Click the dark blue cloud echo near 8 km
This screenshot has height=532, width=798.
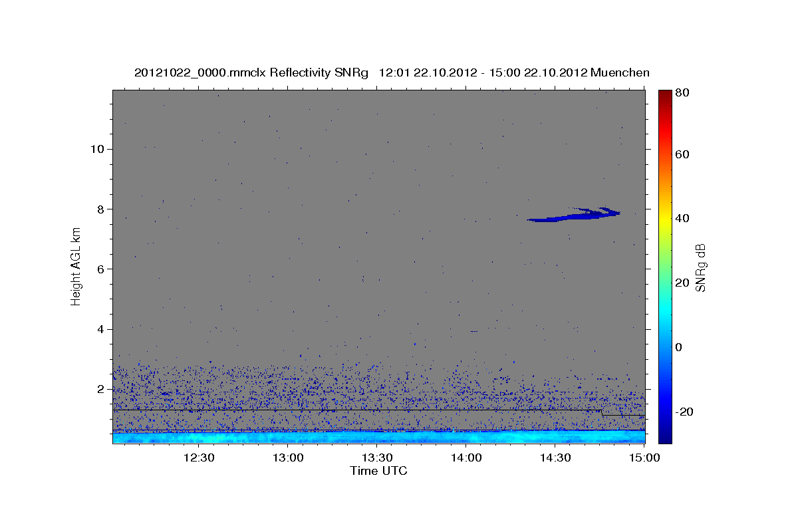click(572, 215)
